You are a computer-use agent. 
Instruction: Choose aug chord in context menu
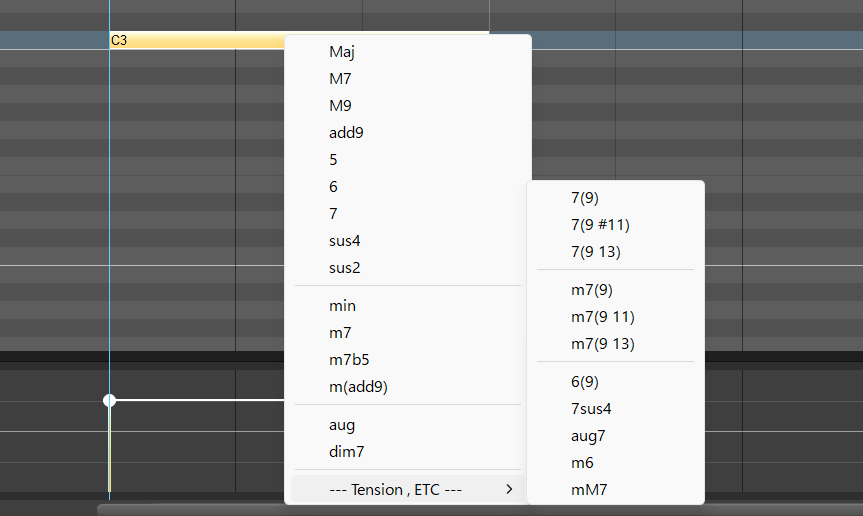(x=342, y=425)
